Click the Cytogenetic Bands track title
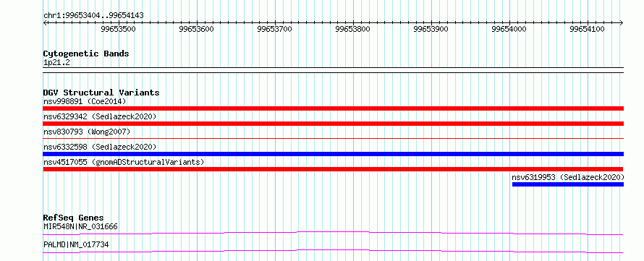644x261 pixels. [x=86, y=54]
